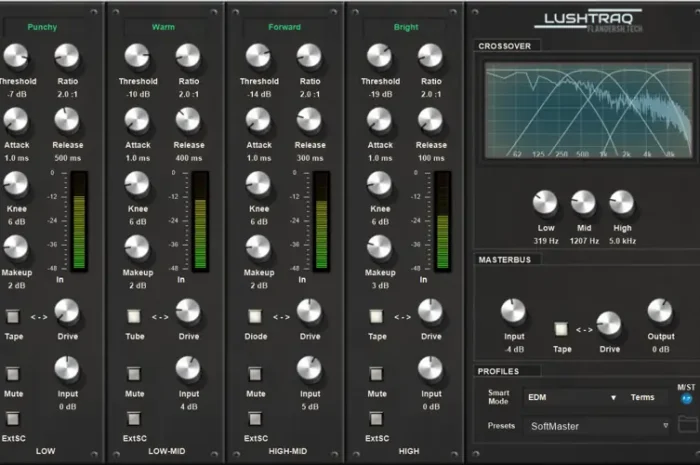Click the Masterbus Output knob
The image size is (700, 465).
[x=660, y=311]
